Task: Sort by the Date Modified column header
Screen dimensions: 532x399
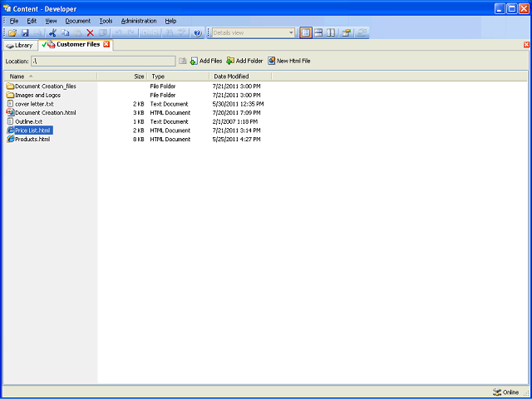Action: click(240, 76)
